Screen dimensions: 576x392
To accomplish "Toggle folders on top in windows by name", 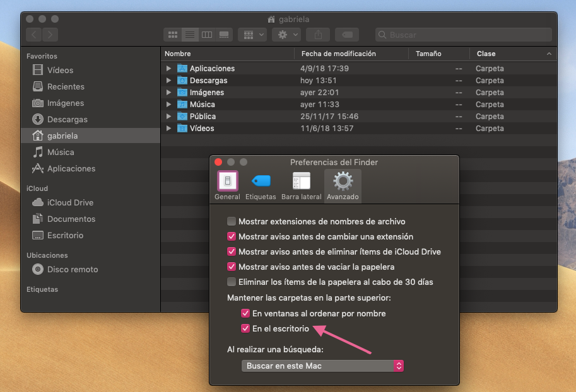I will coord(245,313).
